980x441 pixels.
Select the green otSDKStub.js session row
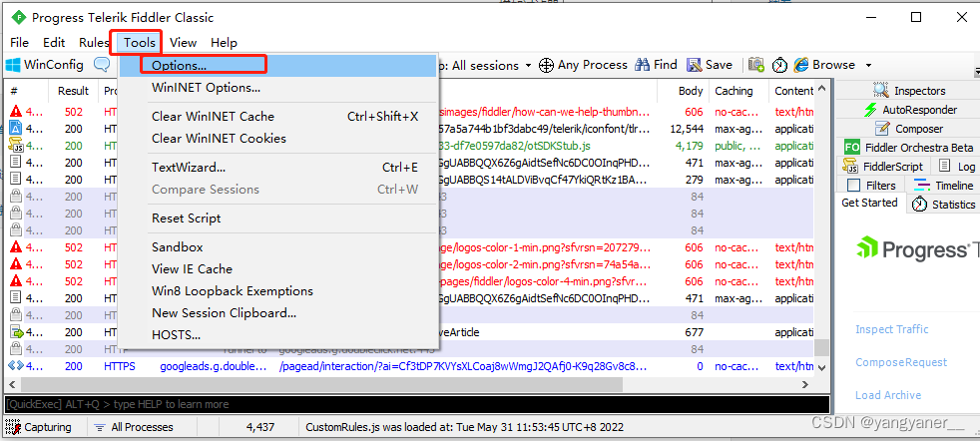coord(409,146)
